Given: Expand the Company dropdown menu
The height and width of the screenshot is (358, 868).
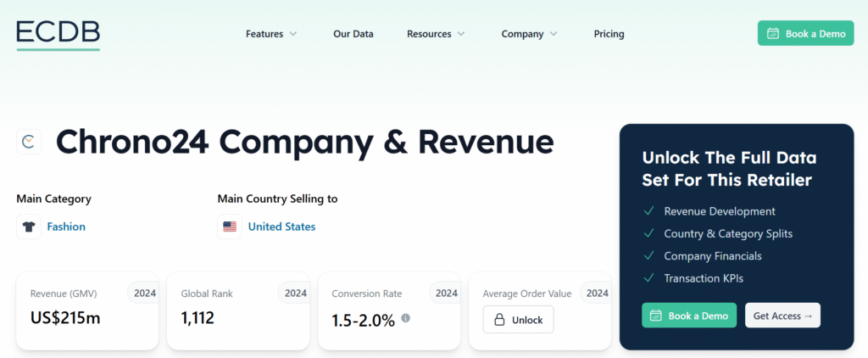Looking at the screenshot, I should [529, 34].
